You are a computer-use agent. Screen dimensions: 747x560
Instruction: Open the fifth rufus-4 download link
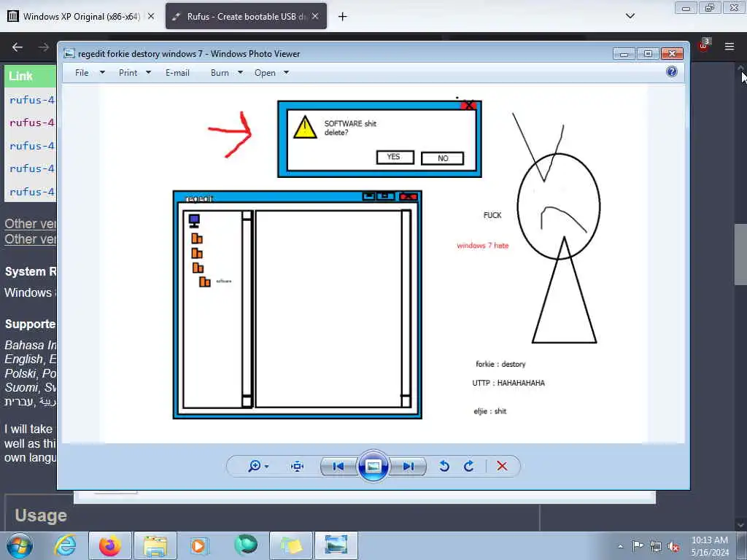point(32,192)
